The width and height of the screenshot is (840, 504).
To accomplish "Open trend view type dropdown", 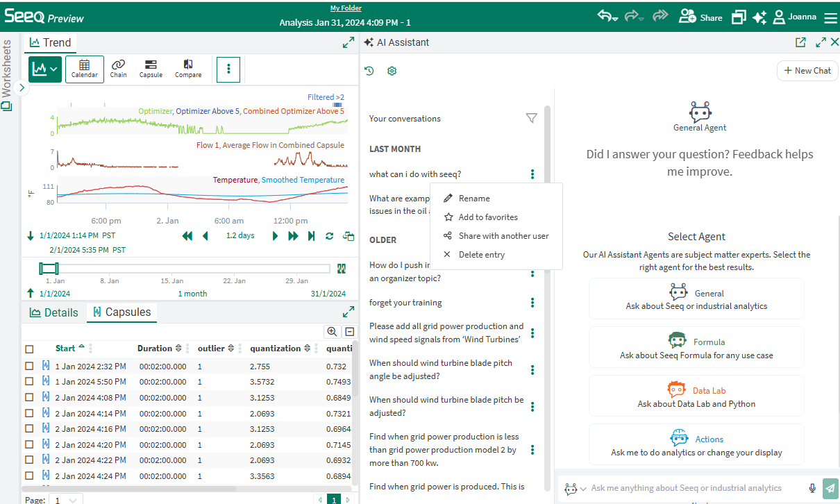I will coord(45,69).
